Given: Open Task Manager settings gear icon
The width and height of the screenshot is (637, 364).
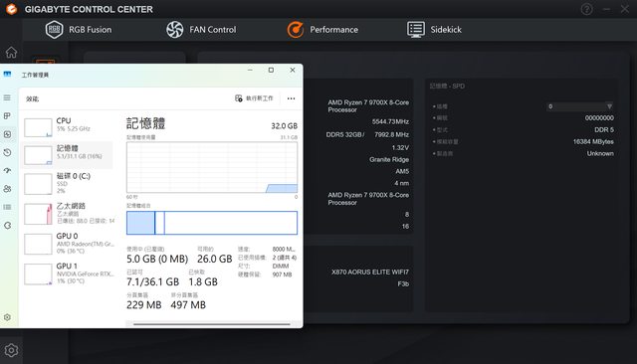Looking at the screenshot, I should 7,317.
